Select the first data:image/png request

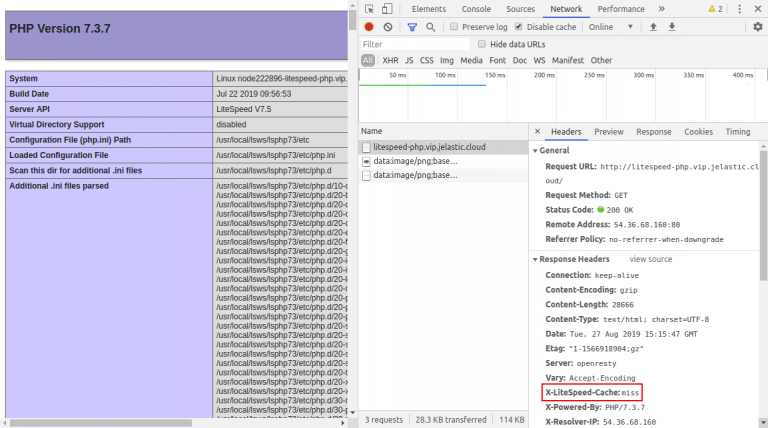tap(444, 161)
